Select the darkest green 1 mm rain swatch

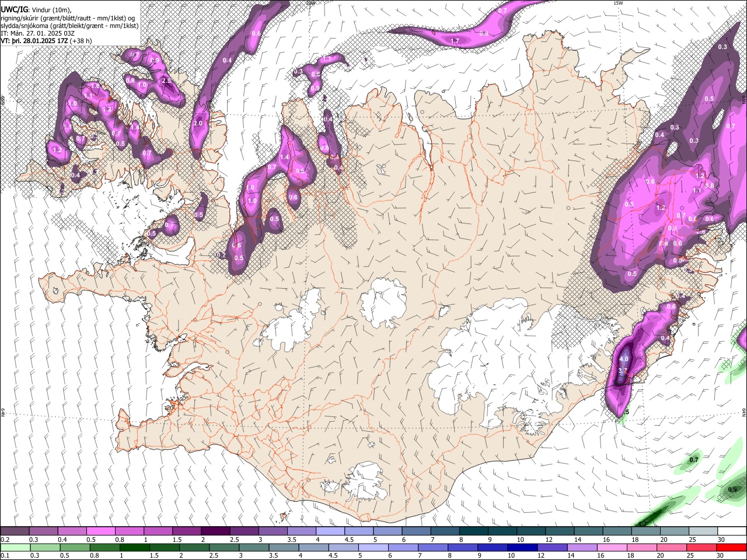[134, 548]
